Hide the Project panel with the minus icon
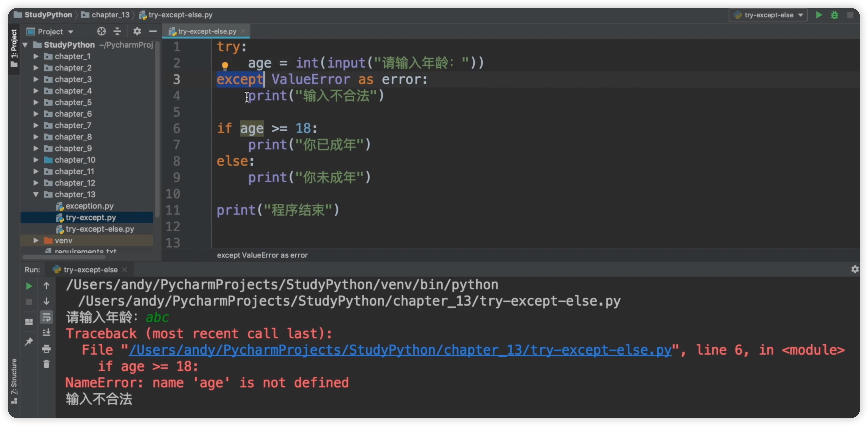The image size is (868, 426). tap(153, 31)
